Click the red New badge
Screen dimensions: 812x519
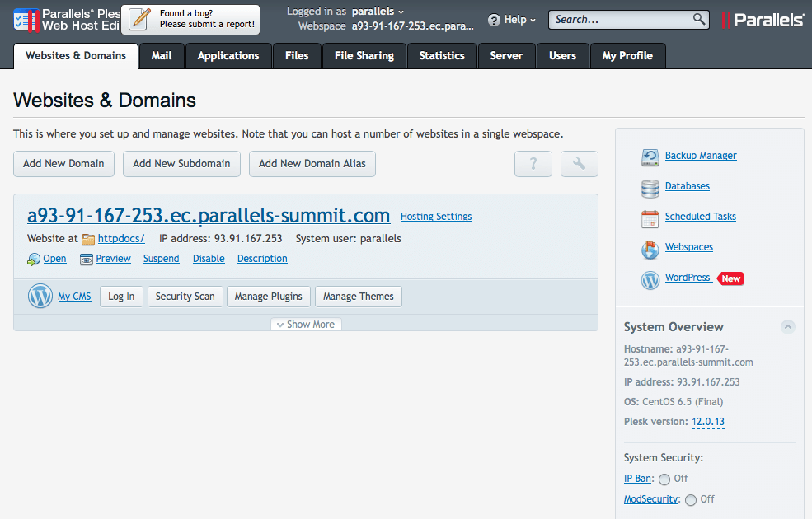click(730, 278)
